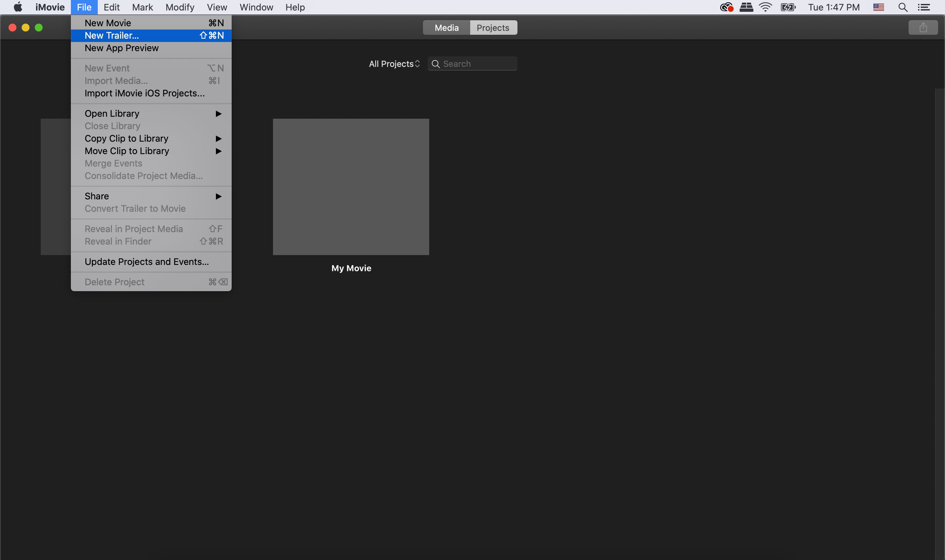
Task: Click the menu bar clock Tue 1:47 PM
Action: 834,7
